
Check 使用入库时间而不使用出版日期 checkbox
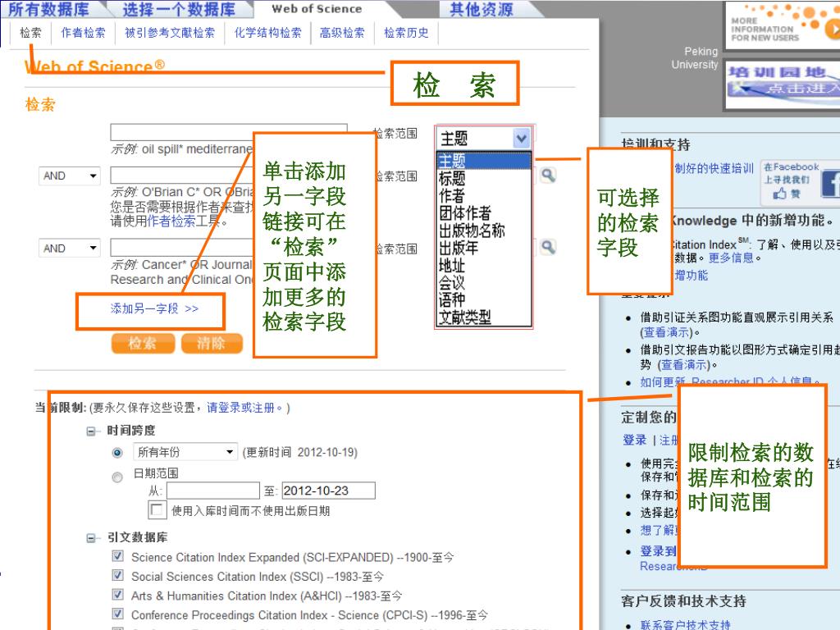coord(157,509)
